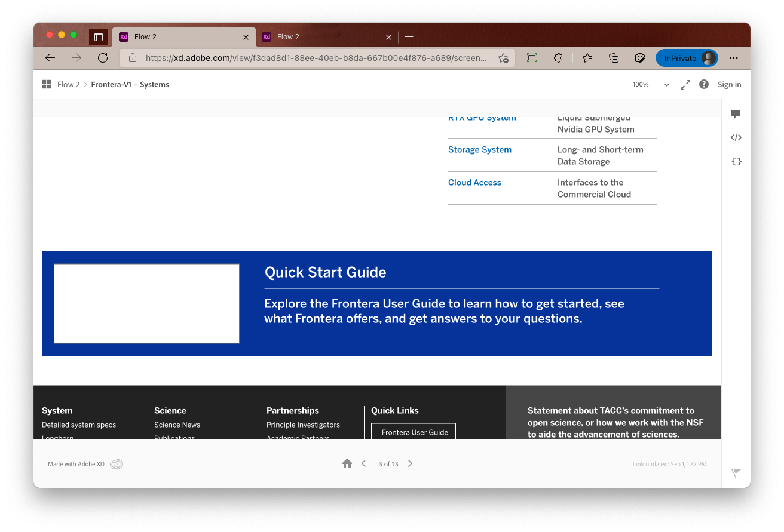
Task: Open the browser extensions puzzle icon
Action: coord(558,58)
